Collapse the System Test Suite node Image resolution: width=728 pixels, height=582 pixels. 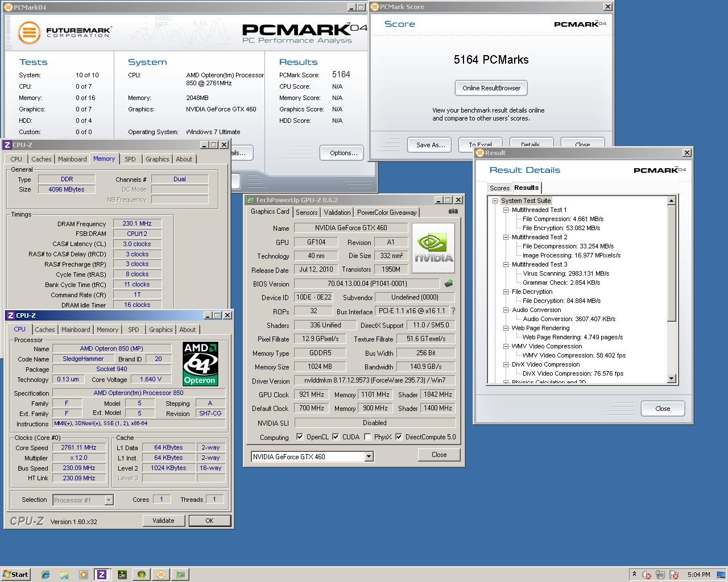pos(495,201)
